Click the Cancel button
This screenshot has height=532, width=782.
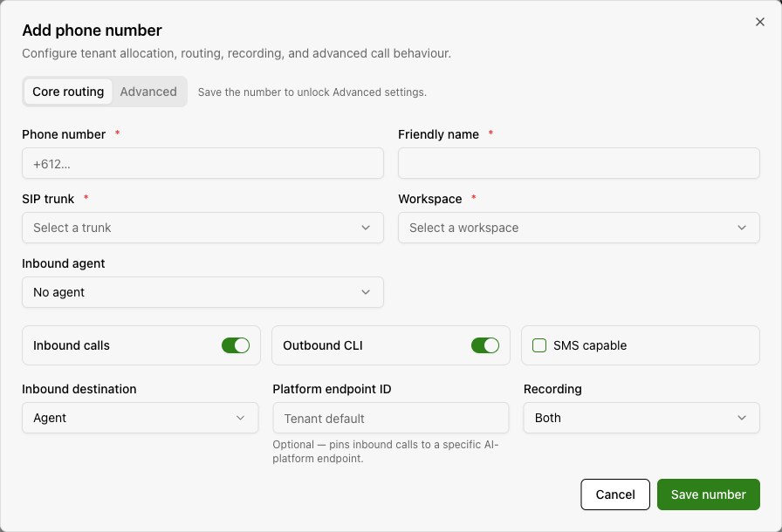coord(615,494)
